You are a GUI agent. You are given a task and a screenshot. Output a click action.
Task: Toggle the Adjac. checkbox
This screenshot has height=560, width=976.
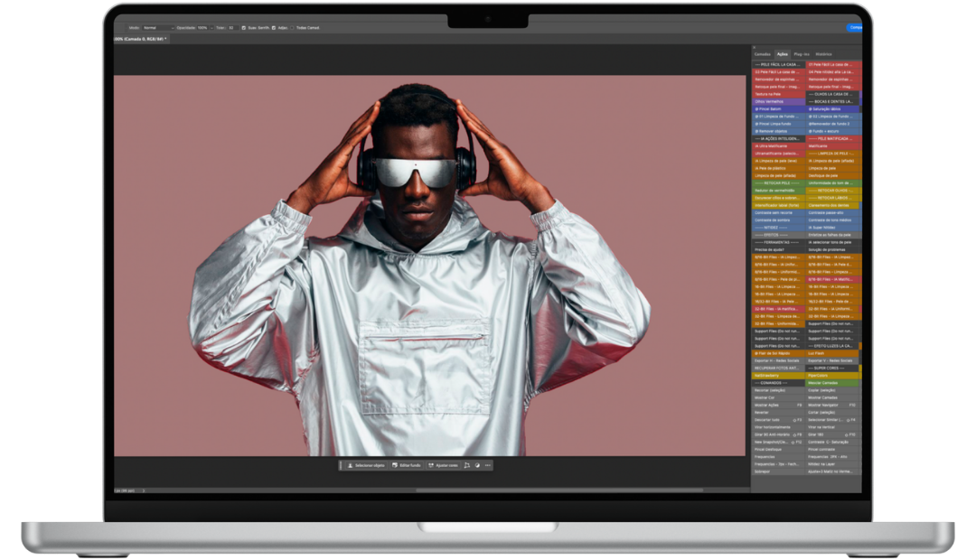[274, 28]
